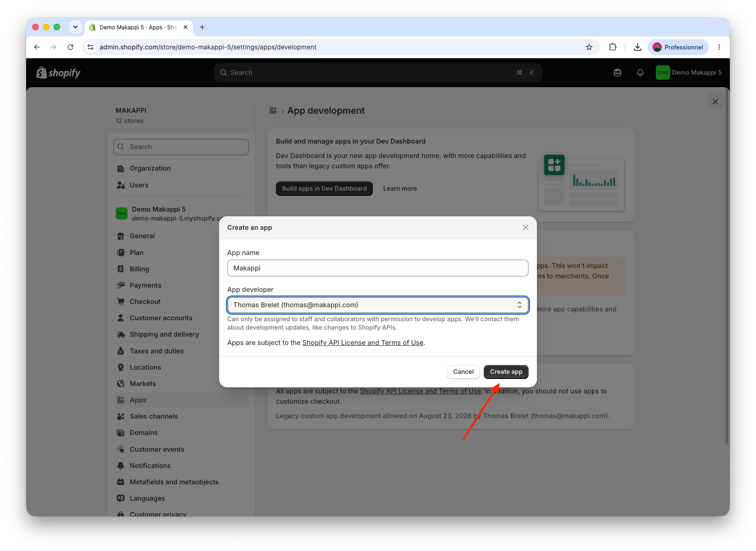Click the Markets globe icon
The image size is (756, 551).
point(121,384)
